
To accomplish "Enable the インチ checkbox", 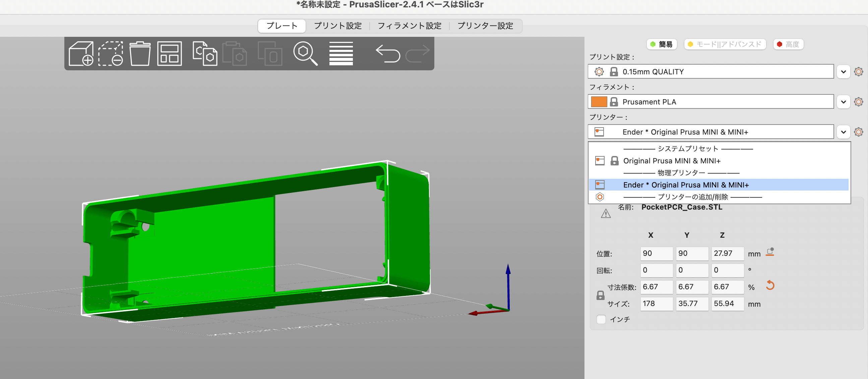I will tap(601, 319).
